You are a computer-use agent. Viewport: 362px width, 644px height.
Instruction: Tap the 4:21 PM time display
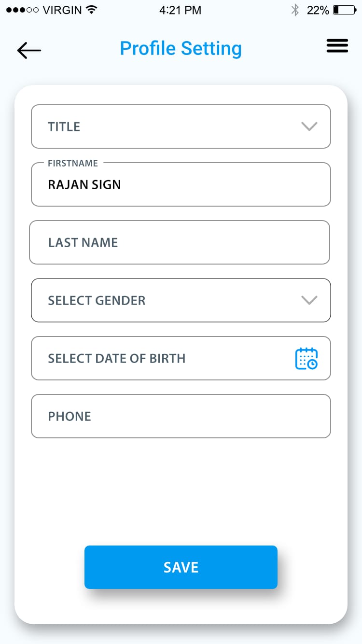pos(181,10)
